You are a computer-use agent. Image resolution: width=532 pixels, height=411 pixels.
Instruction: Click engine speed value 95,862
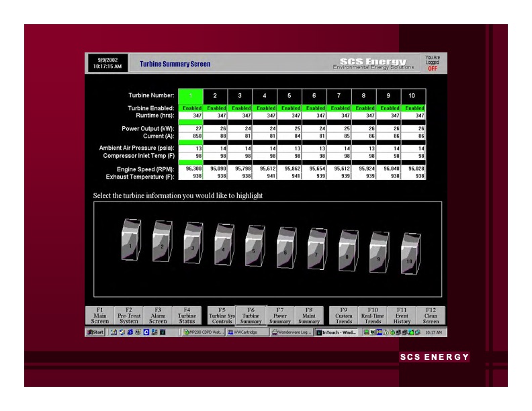click(290, 169)
